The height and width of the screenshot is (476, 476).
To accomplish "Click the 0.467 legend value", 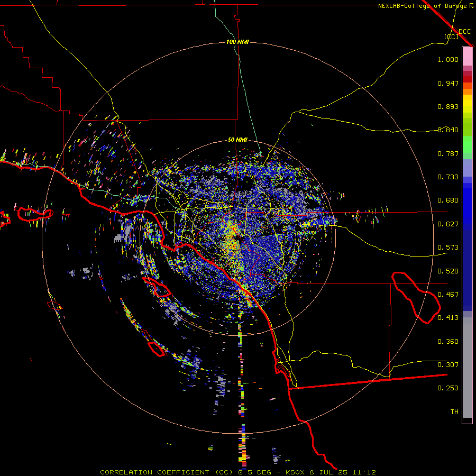I will pos(448,295).
